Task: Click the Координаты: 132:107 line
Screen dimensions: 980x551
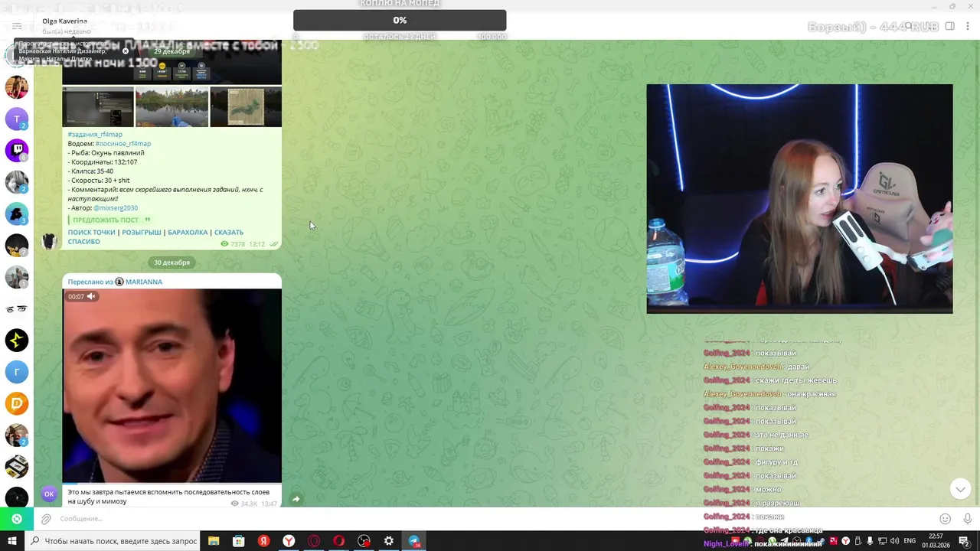Action: 103,162
